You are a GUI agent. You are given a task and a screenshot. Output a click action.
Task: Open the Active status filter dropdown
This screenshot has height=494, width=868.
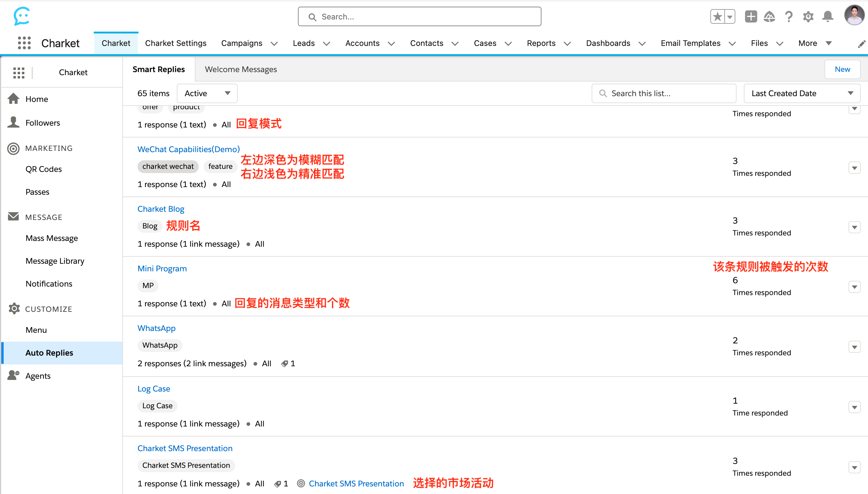[x=207, y=93]
